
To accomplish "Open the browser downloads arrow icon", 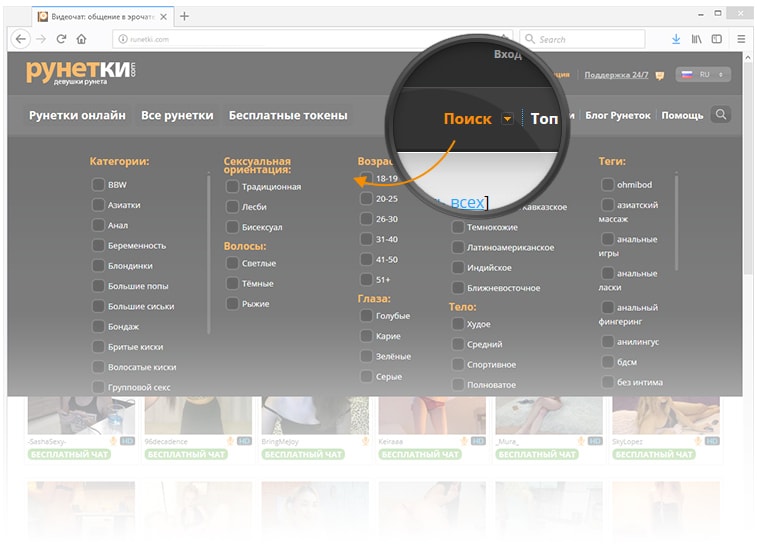I will 676,39.
